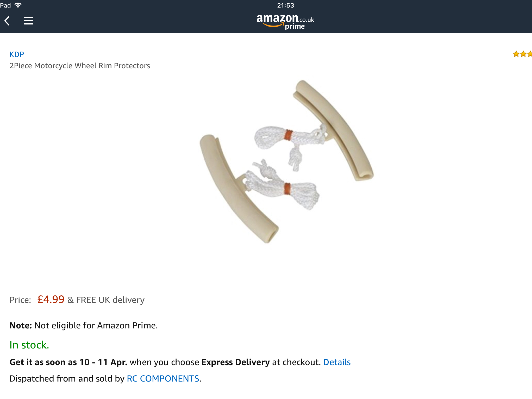This screenshot has height=399, width=532.
Task: Open the KDP brand link
Action: click(17, 54)
